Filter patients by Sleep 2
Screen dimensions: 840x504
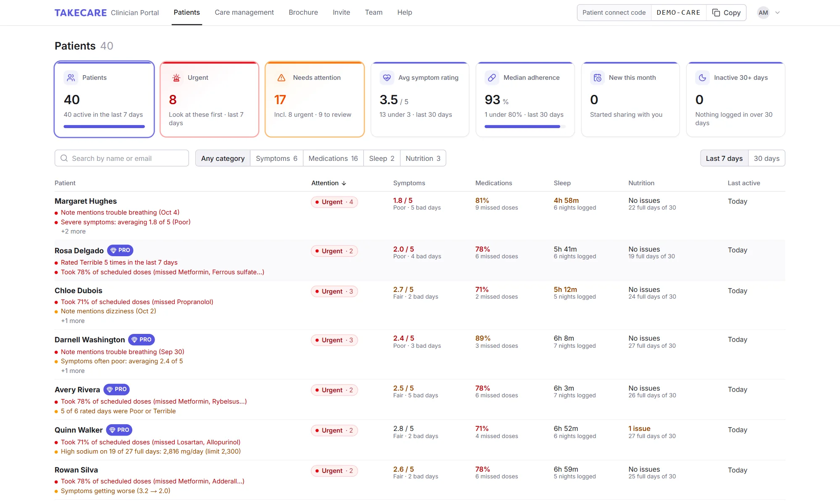(382, 158)
